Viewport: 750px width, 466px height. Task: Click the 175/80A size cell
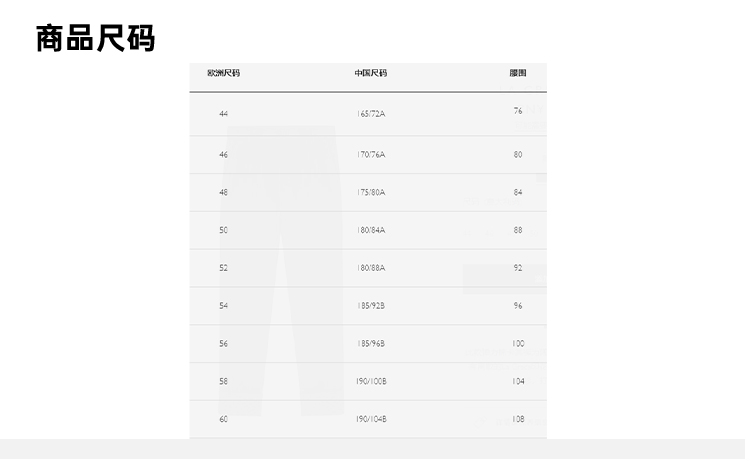[370, 192]
